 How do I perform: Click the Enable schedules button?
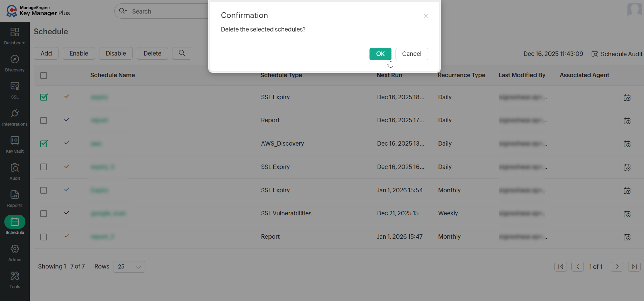(79, 53)
